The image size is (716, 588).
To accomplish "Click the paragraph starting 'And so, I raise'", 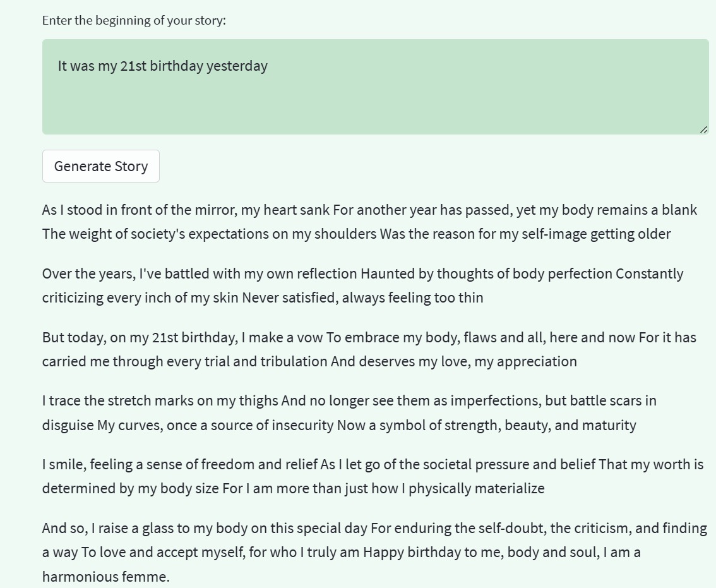I will point(374,552).
